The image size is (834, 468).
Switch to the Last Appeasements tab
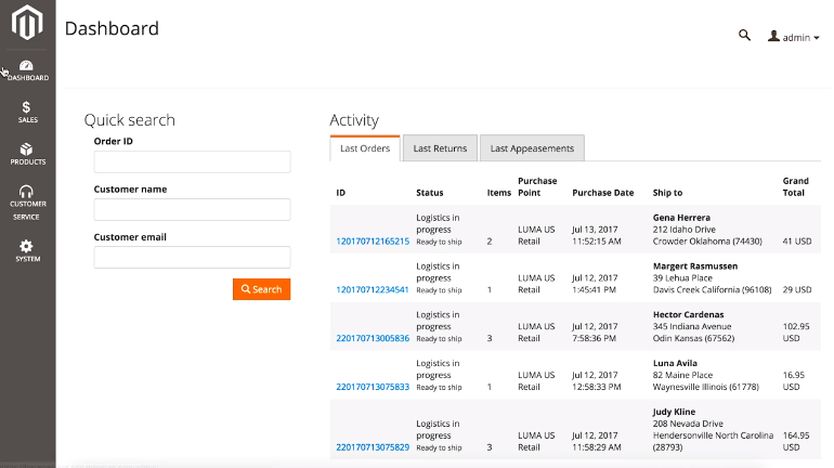pos(532,148)
